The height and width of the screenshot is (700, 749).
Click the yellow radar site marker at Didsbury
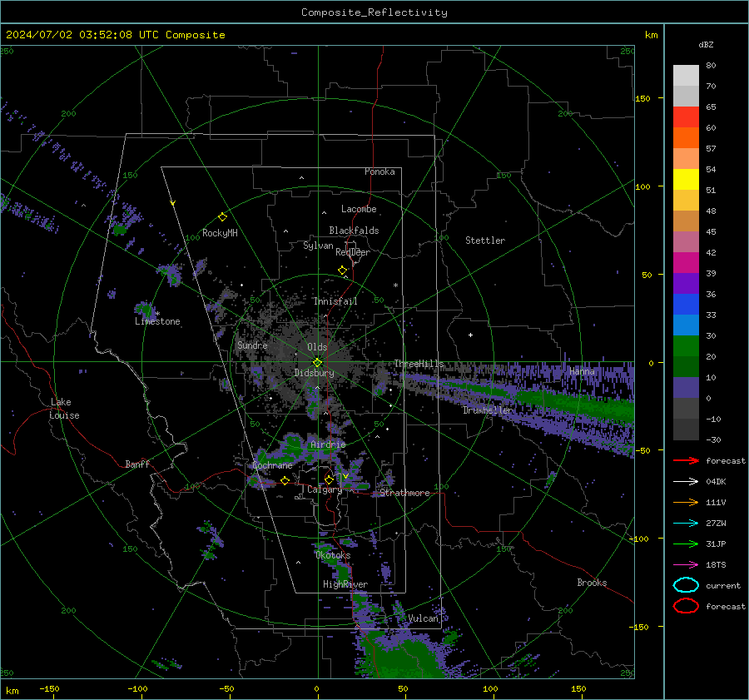point(317,363)
